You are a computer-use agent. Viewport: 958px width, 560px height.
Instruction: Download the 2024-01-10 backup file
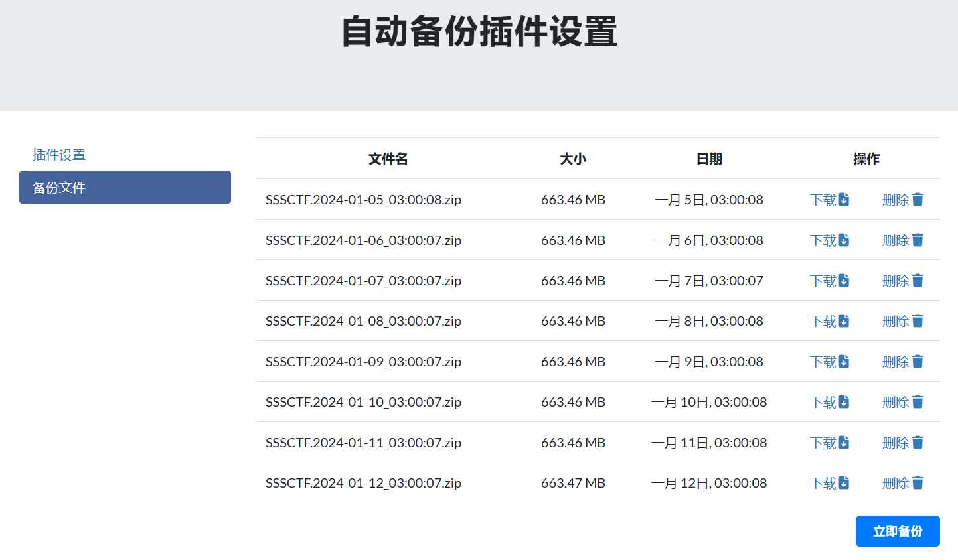coord(829,402)
